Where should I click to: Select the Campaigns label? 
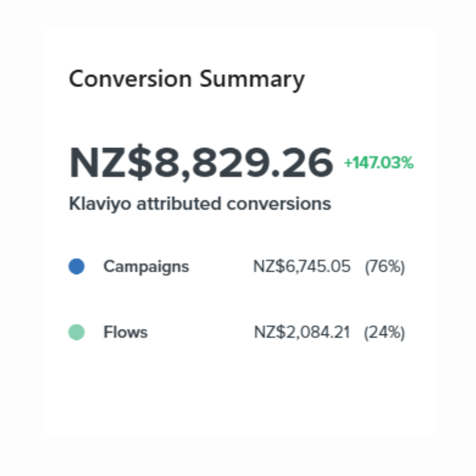coord(146,267)
